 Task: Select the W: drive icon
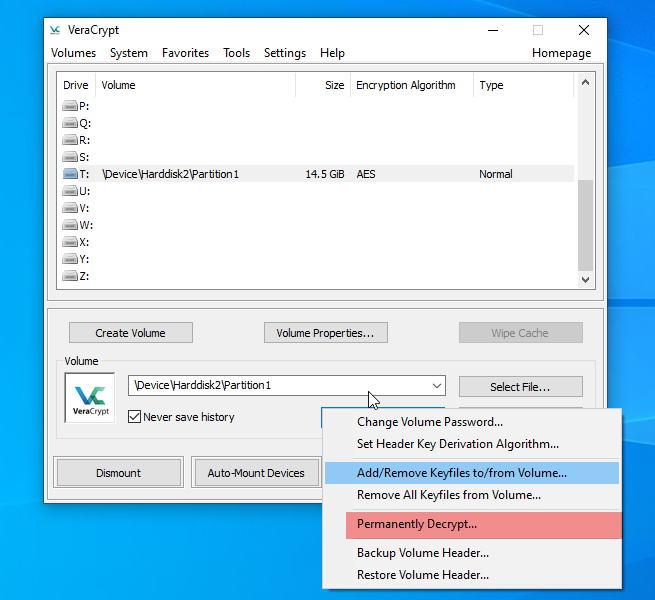pyautogui.click(x=70, y=225)
